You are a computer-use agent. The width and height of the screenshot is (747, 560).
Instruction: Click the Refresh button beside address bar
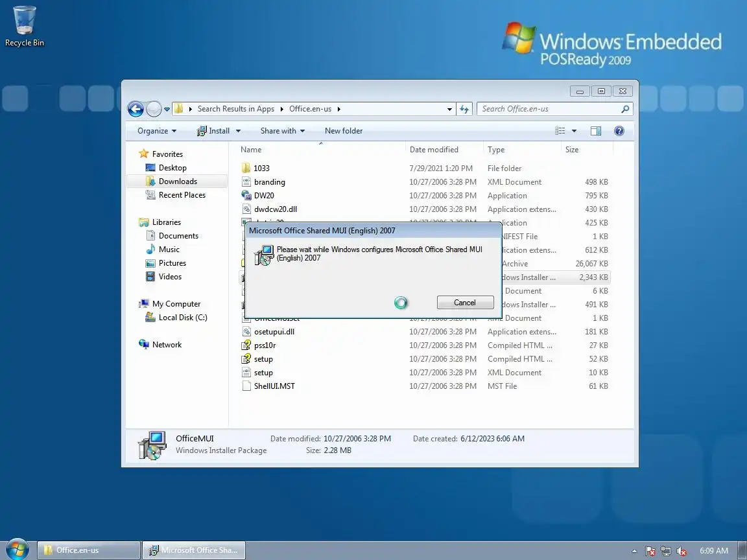click(x=464, y=109)
